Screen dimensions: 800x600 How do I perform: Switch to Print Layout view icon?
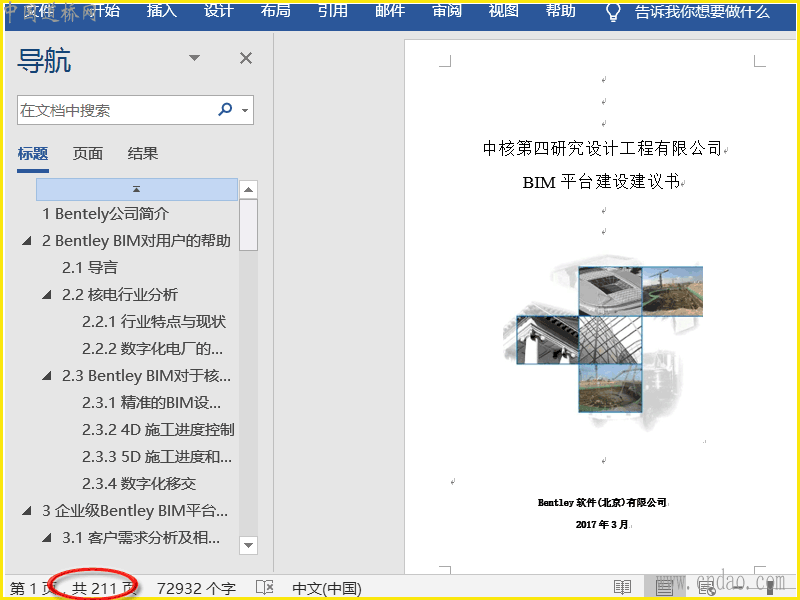(664, 587)
